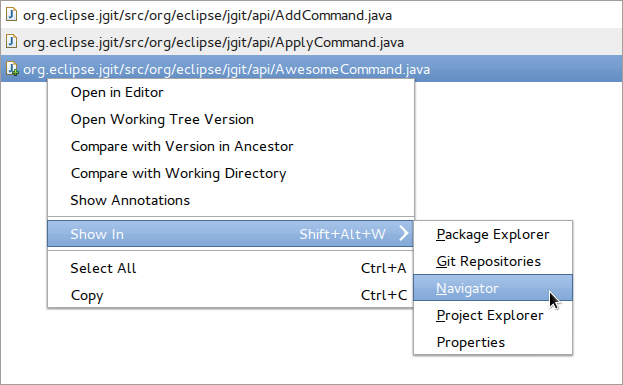
Task: Click the Show In submenu arrow
Action: (404, 234)
